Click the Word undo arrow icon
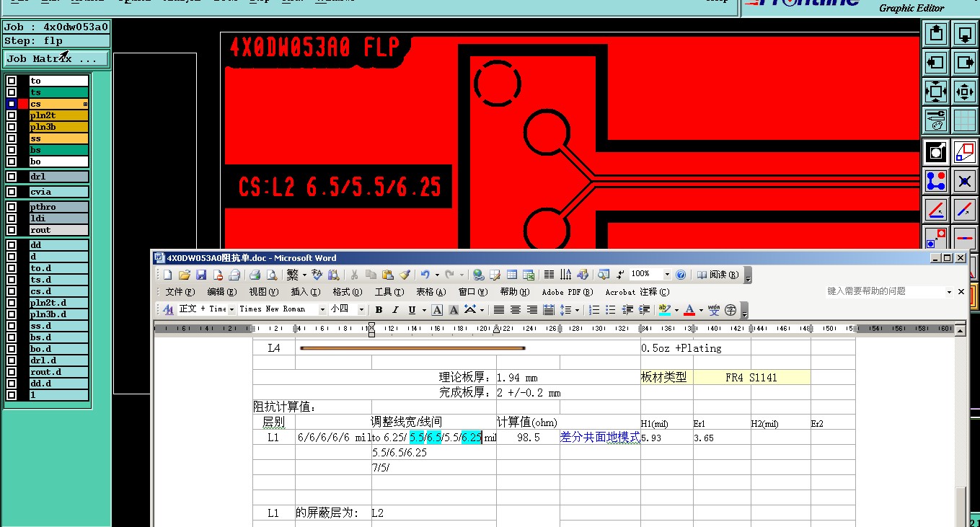Screen dimensions: 980x527 click(x=425, y=275)
